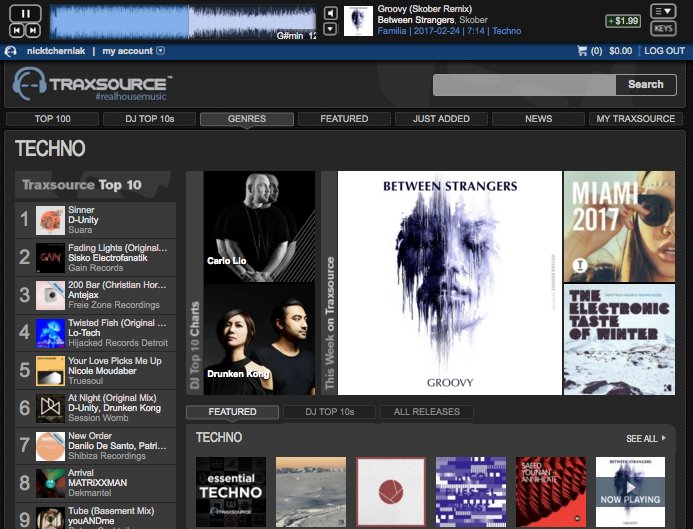Image resolution: width=693 pixels, height=529 pixels.
Task: Click the Tube (Basement Mix) cover art
Action: coord(50,518)
